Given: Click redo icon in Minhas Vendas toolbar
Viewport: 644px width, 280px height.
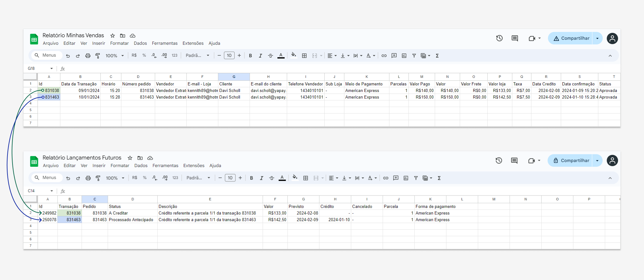Looking at the screenshot, I should pyautogui.click(x=78, y=56).
